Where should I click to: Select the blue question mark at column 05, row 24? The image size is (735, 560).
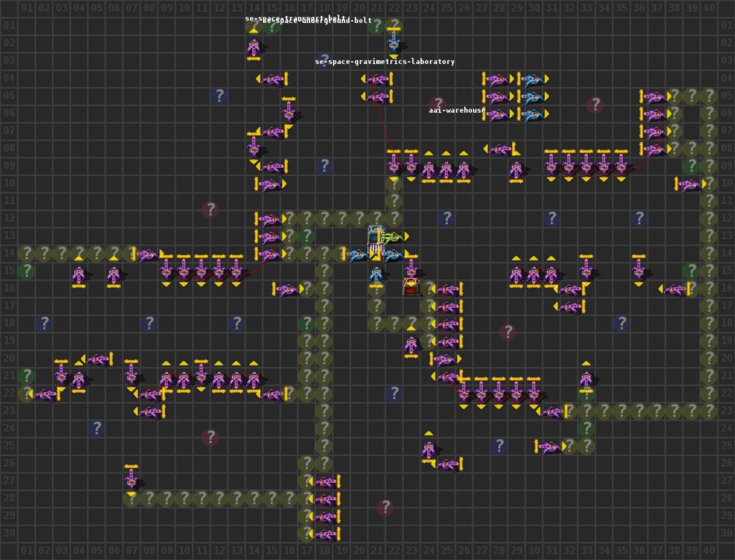click(96, 428)
